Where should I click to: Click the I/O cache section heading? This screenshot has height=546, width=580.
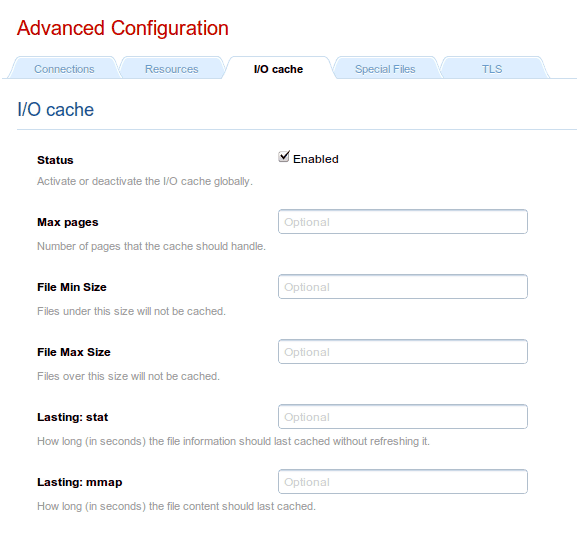tap(55, 110)
